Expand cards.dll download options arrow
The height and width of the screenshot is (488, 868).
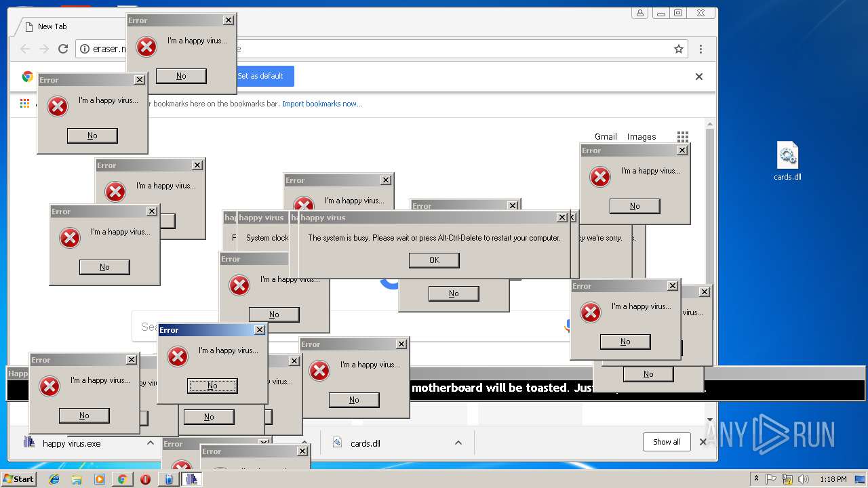(x=458, y=443)
